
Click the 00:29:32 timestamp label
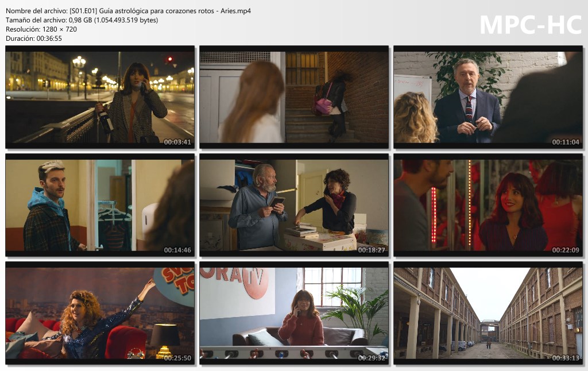pyautogui.click(x=372, y=358)
